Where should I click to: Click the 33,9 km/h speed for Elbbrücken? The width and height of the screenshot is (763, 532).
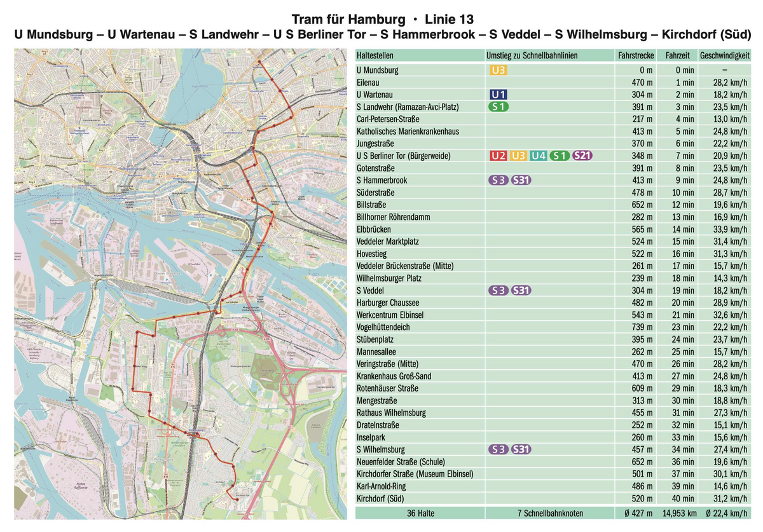pos(731,229)
